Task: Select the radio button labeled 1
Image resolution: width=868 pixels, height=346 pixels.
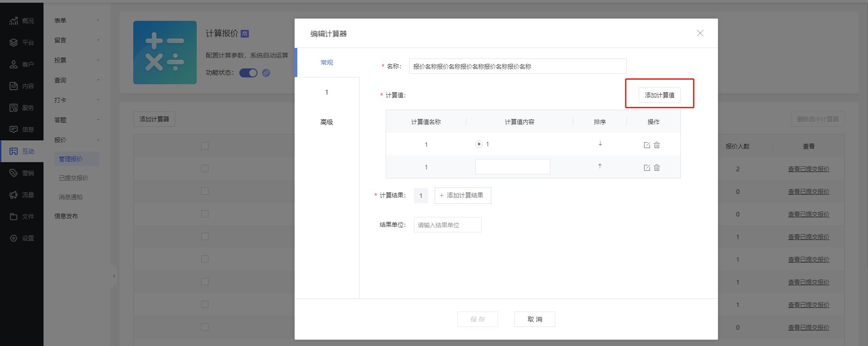Action: (479, 144)
